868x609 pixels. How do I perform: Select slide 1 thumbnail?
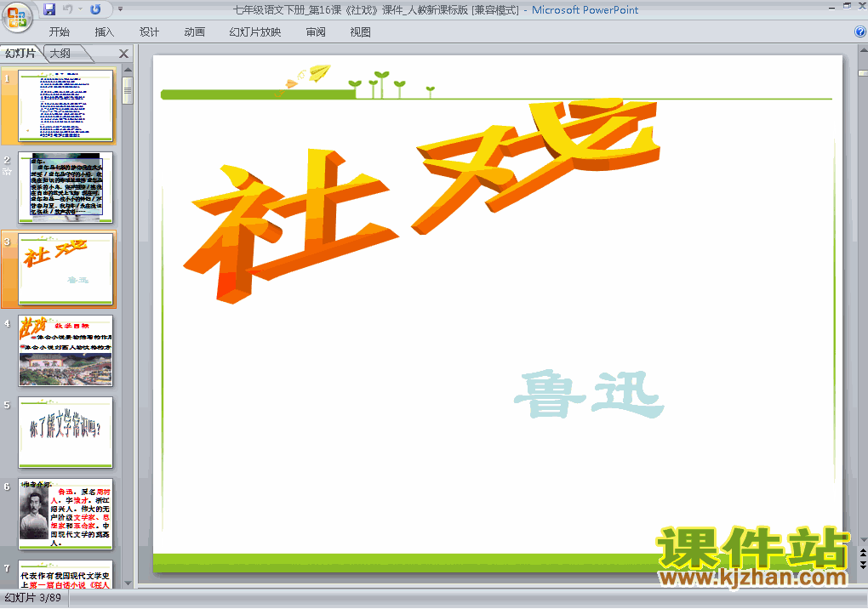pyautogui.click(x=66, y=105)
